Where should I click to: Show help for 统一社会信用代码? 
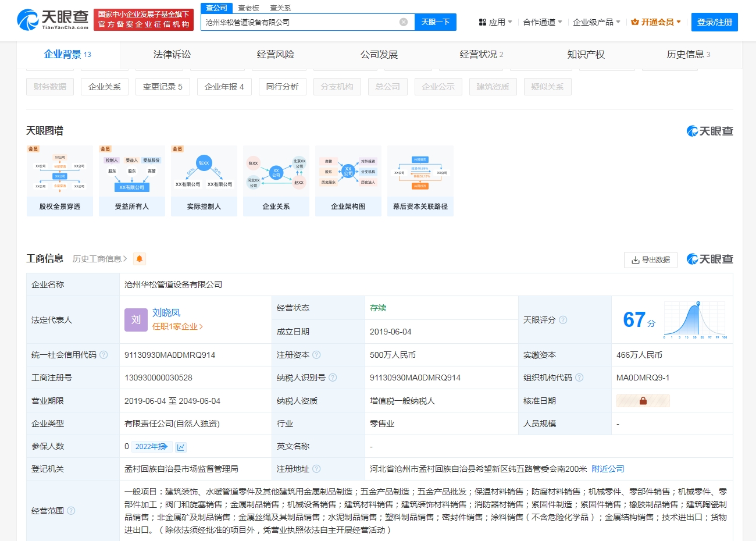tap(104, 355)
